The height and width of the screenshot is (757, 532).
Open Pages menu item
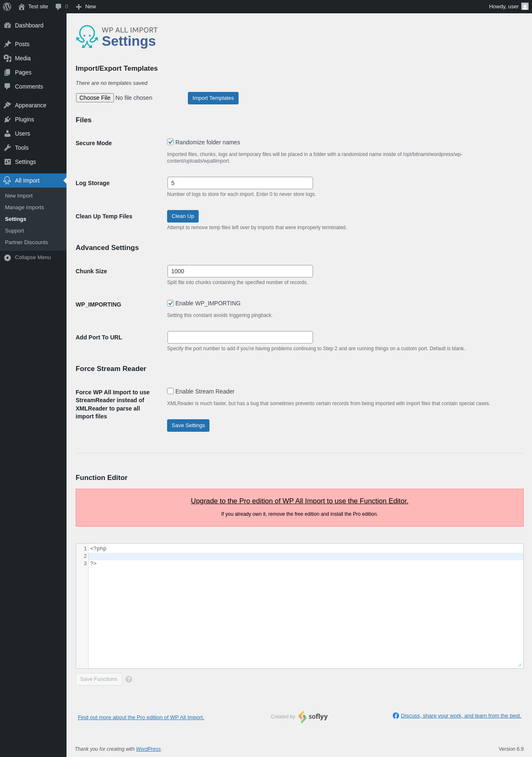(33, 72)
